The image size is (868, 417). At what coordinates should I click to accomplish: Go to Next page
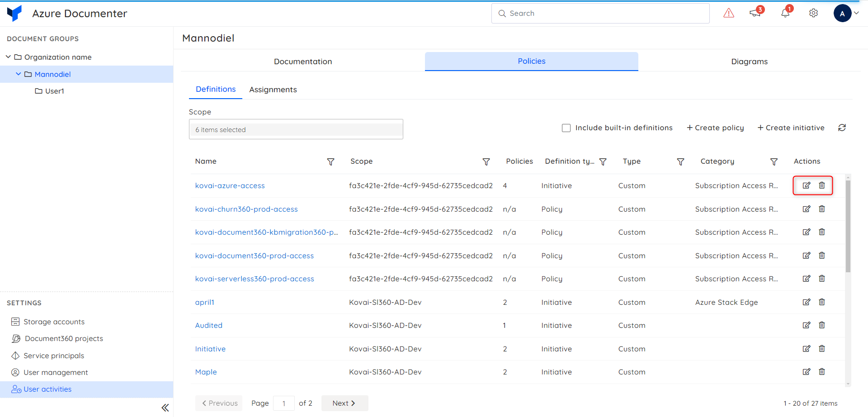[x=344, y=403]
